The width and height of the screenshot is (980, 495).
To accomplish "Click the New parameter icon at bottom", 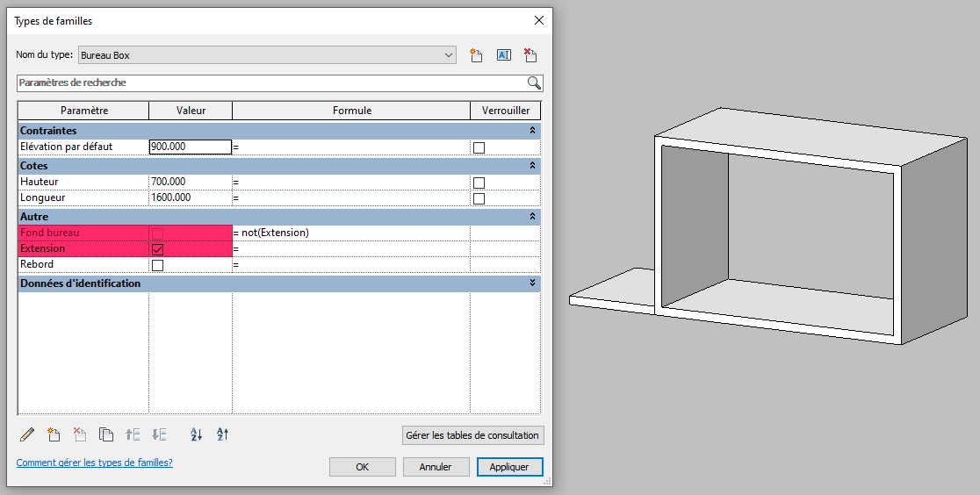I will click(54, 434).
